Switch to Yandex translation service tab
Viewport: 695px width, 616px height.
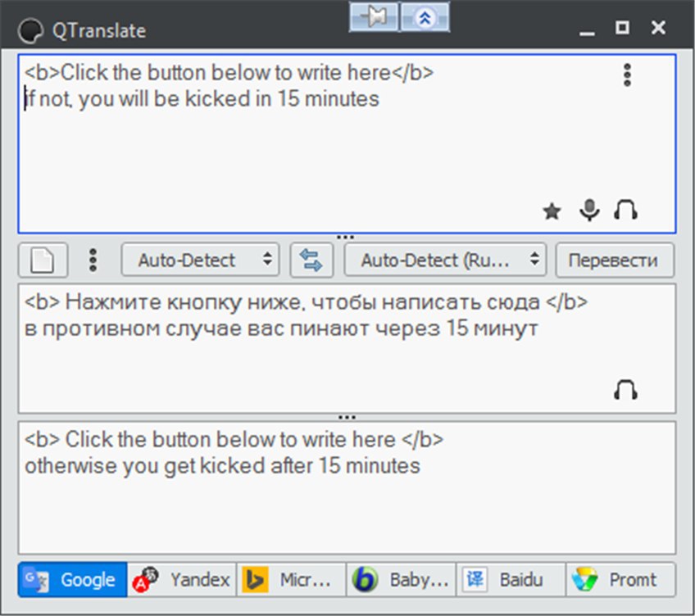click(x=182, y=580)
